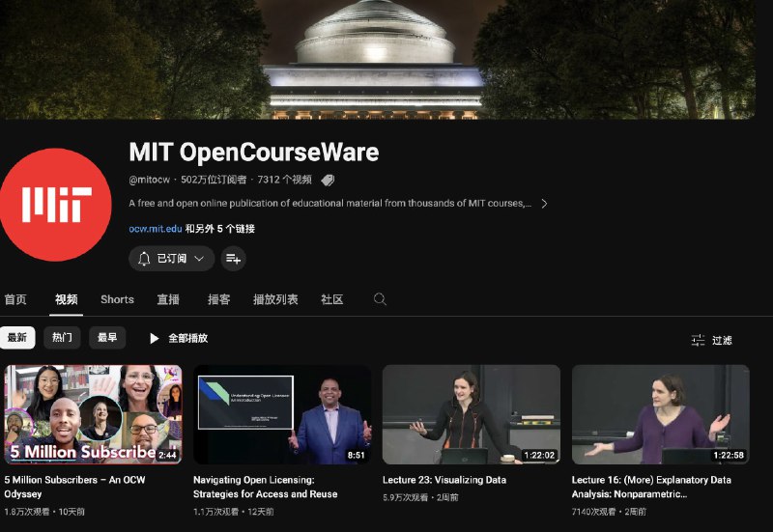This screenshot has height=532, width=773.
Task: Click the playlist-plus icon button beside the subscribed button
Action: [233, 259]
